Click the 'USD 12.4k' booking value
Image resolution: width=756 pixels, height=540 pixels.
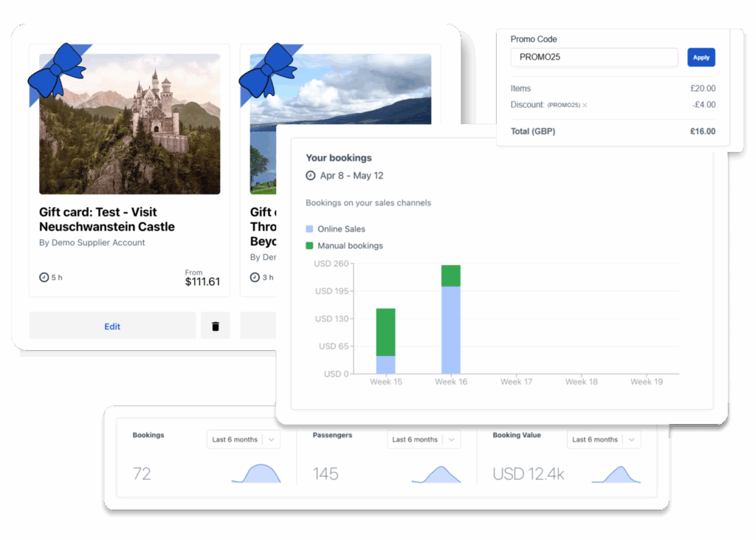[529, 474]
